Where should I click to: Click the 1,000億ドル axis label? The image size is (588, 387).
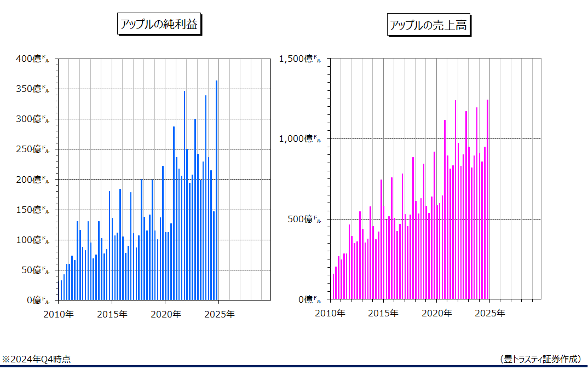pos(300,138)
